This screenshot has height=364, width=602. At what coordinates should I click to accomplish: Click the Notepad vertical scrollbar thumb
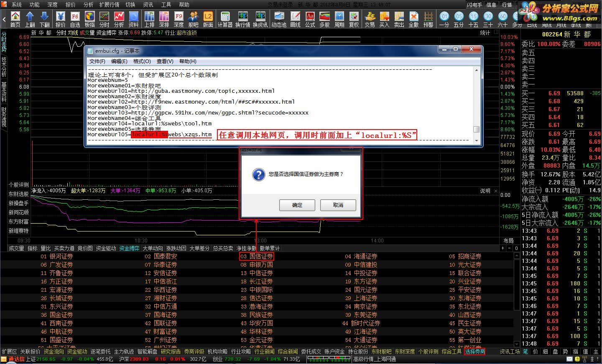click(476, 130)
